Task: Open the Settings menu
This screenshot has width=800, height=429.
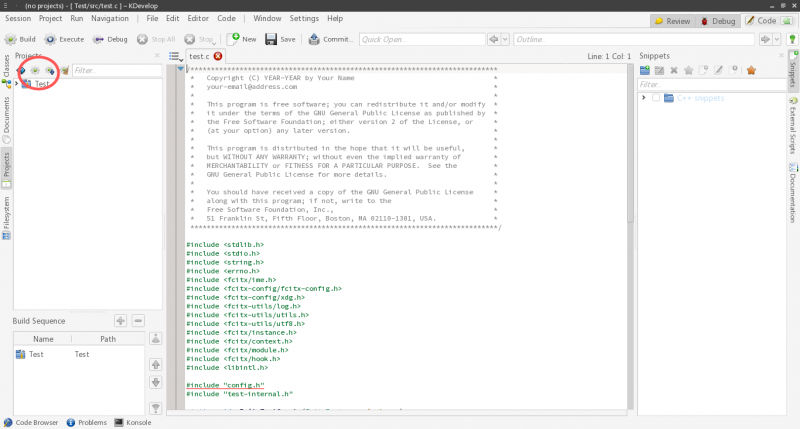Action: point(304,18)
